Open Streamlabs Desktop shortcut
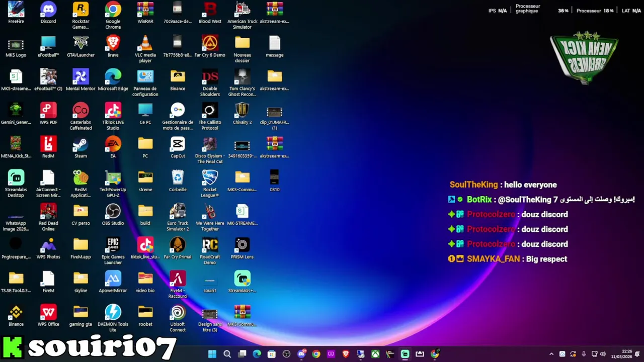Viewport: 644px width, 362px height. point(16,184)
